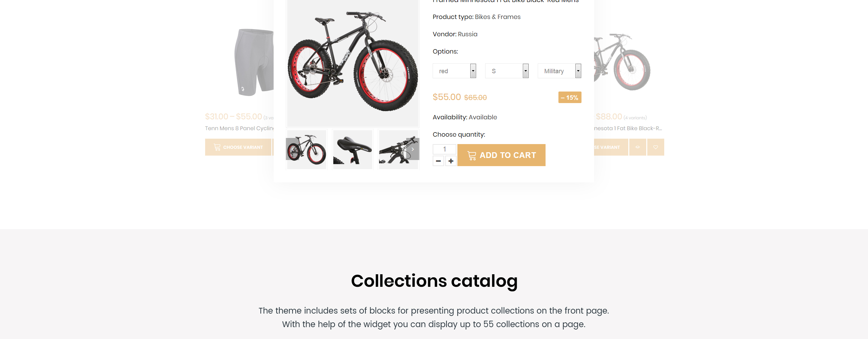Click the Fat Bike Black-R product title on right
The height and width of the screenshot is (339, 868).
(628, 128)
